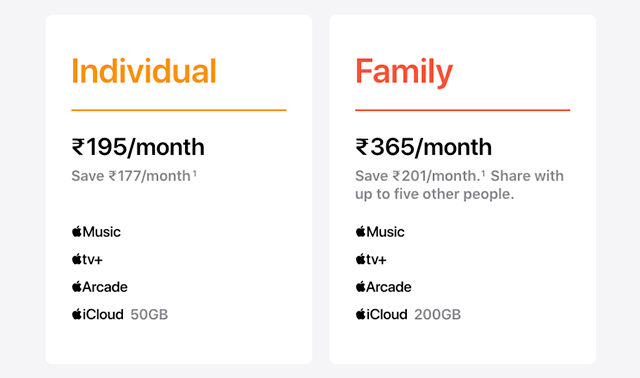Click the orange divider under Individual
640x378 pixels.
179,110
